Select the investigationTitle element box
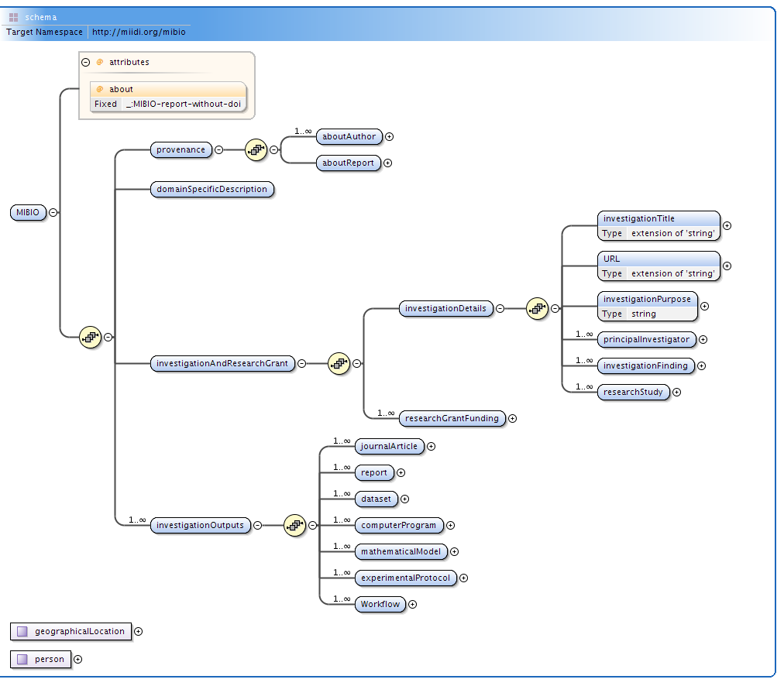The width and height of the screenshot is (784, 693). click(x=658, y=218)
